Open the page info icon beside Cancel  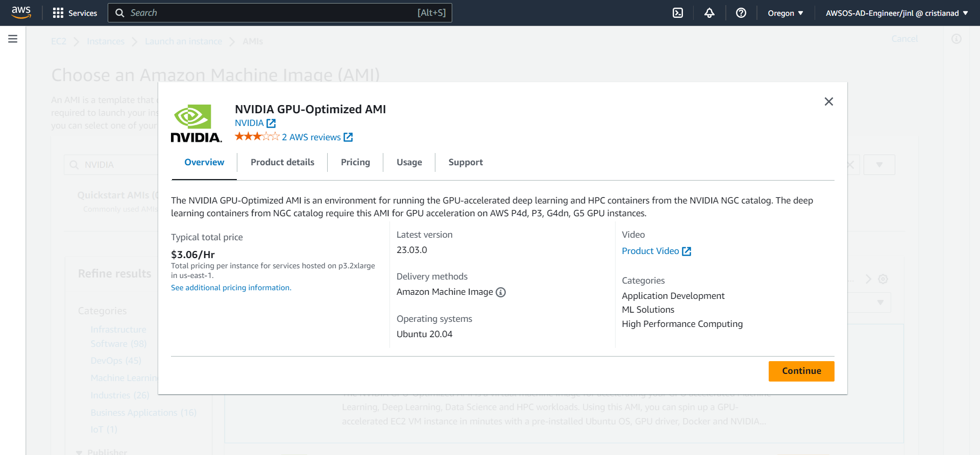tap(957, 39)
